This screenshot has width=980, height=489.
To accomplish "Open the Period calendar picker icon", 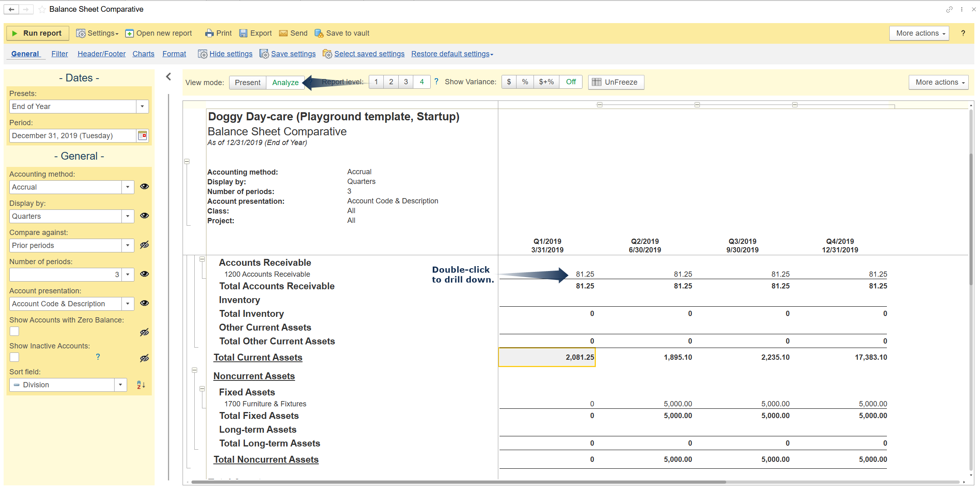I will pyautogui.click(x=142, y=136).
